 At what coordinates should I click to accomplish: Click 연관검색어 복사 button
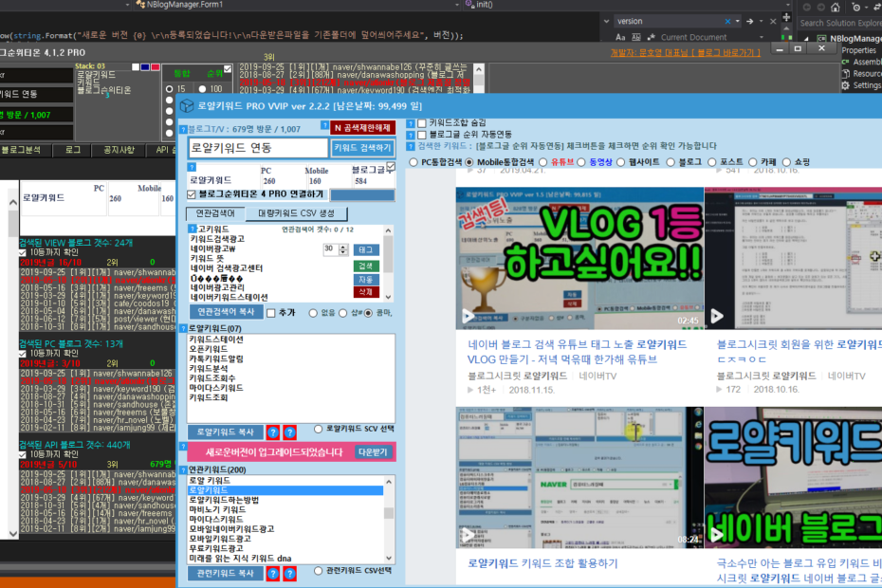pyautogui.click(x=226, y=312)
